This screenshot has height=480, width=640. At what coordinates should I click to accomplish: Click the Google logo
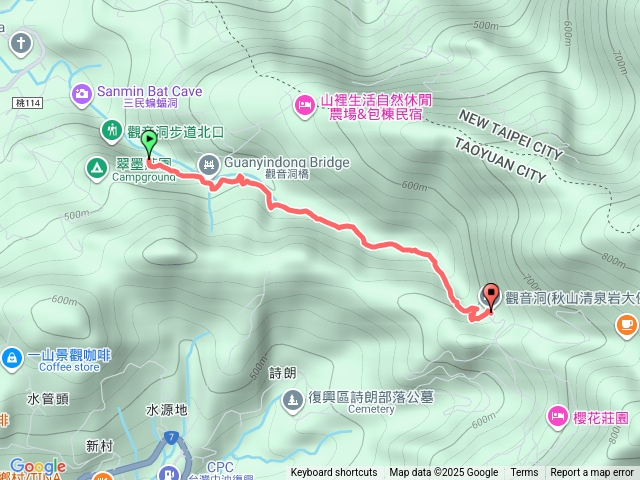[38, 467]
